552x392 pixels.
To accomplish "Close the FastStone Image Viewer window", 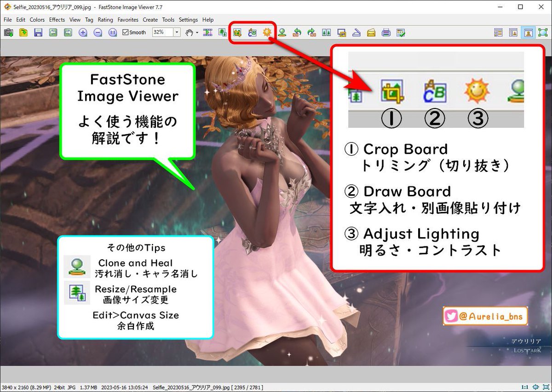I will pyautogui.click(x=541, y=7).
